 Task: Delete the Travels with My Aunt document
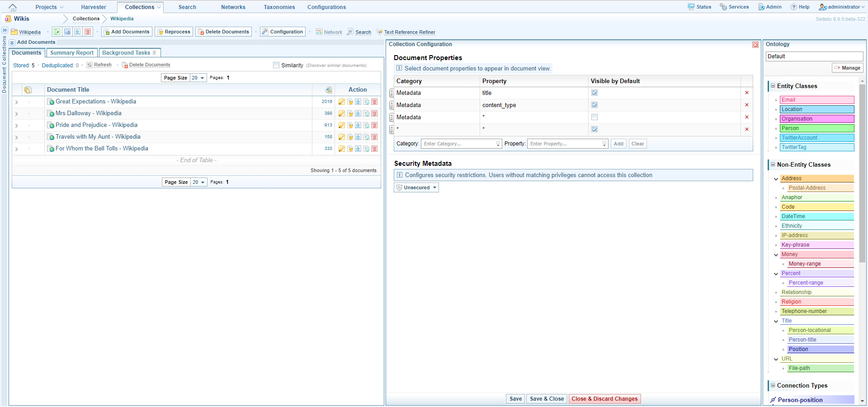point(374,137)
